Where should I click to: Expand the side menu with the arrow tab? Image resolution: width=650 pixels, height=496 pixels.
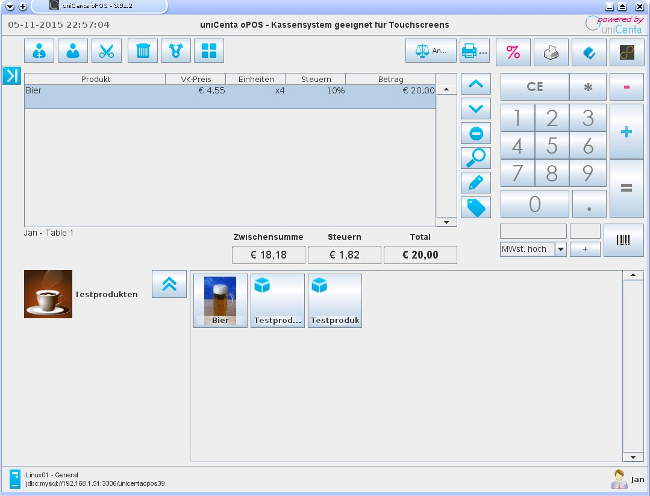pos(11,76)
